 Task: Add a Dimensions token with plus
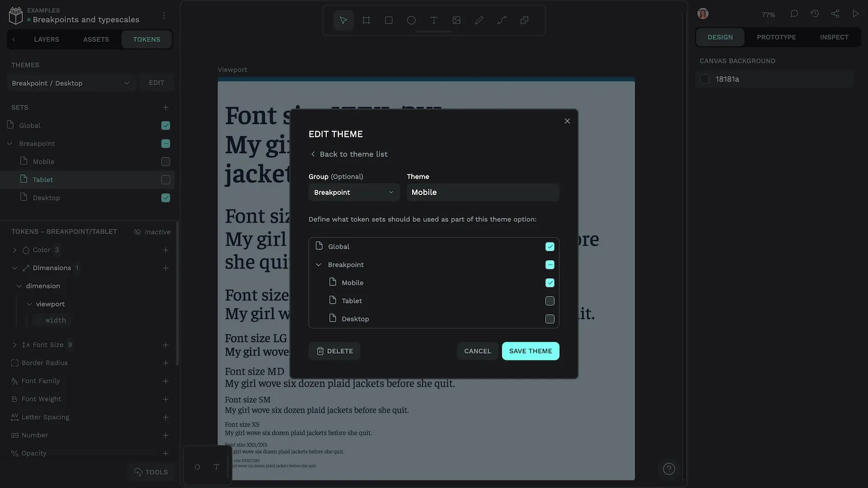[x=165, y=268]
